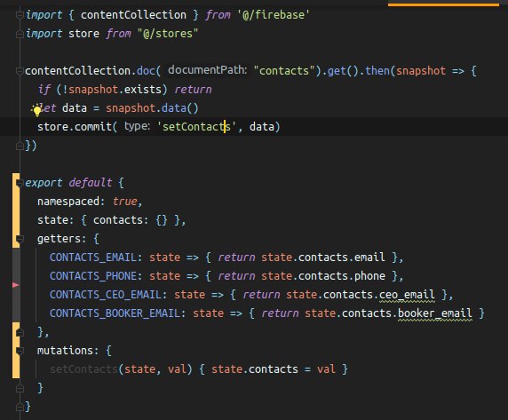508x420 pixels.
Task: Click the yellow lightbulb quick-fix icon
Action: tap(36, 110)
